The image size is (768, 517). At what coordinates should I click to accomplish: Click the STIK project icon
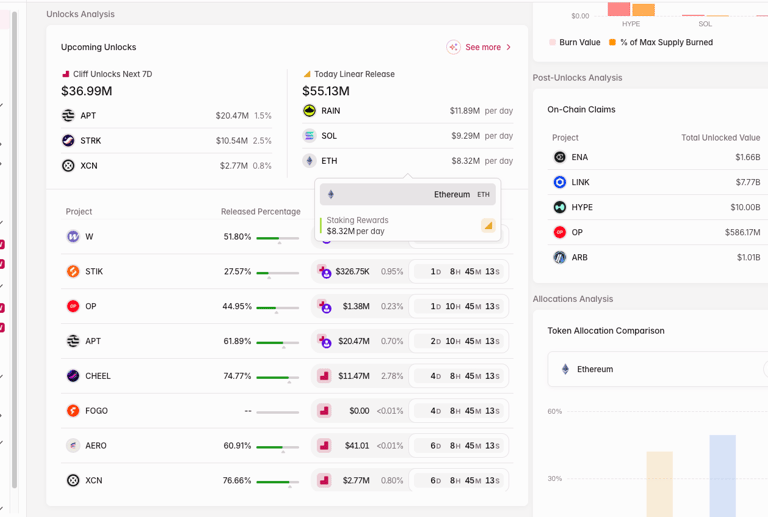[x=73, y=271]
